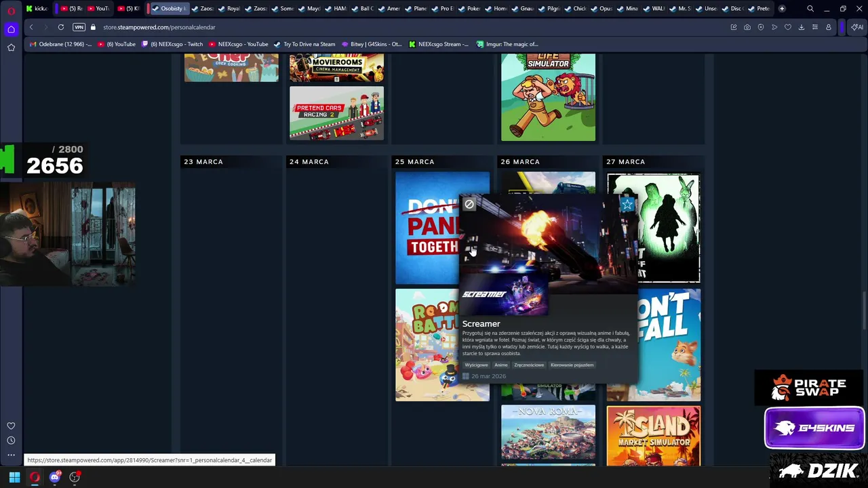Open the green silhouette game on 27 Marca

tap(670, 228)
